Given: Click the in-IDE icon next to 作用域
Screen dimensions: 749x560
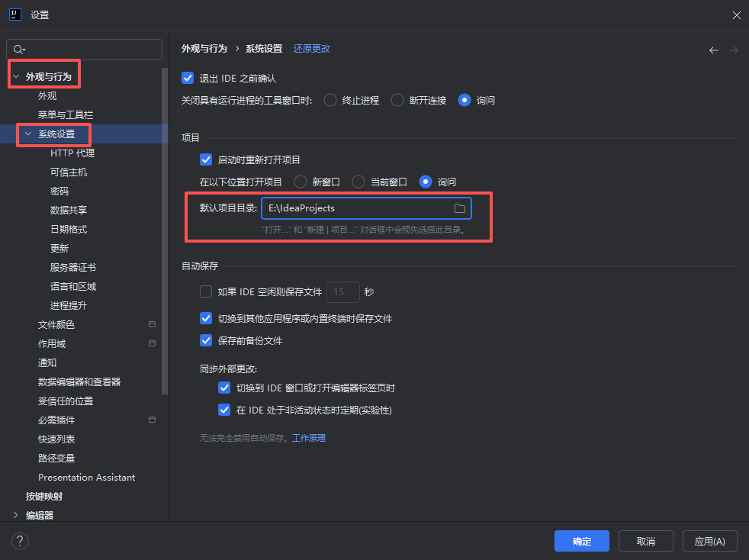Looking at the screenshot, I should pyautogui.click(x=152, y=343).
